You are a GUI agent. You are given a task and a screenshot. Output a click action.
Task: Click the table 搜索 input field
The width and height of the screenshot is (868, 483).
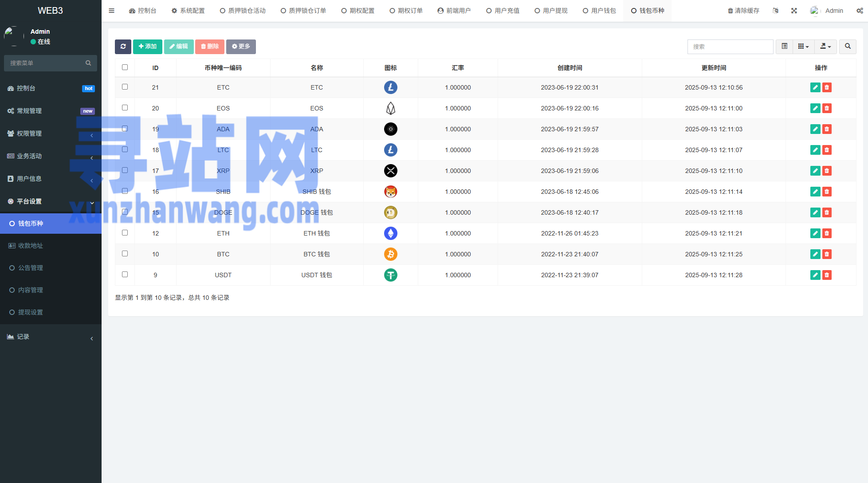click(730, 47)
